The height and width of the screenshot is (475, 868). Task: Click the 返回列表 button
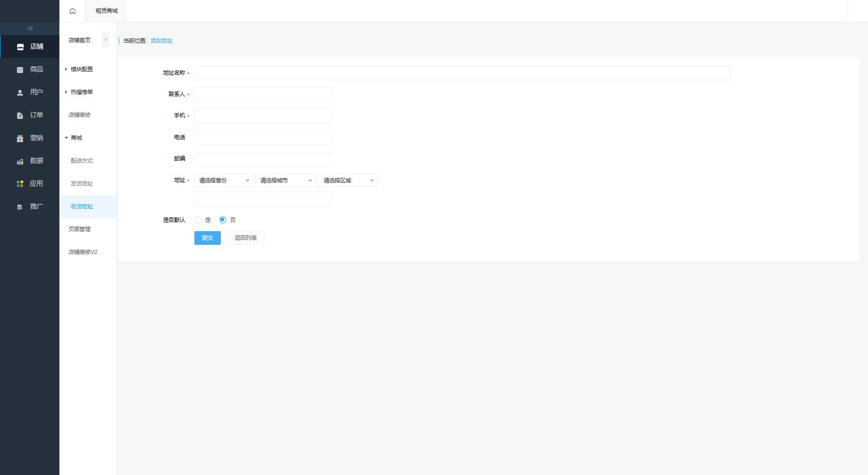(x=246, y=238)
